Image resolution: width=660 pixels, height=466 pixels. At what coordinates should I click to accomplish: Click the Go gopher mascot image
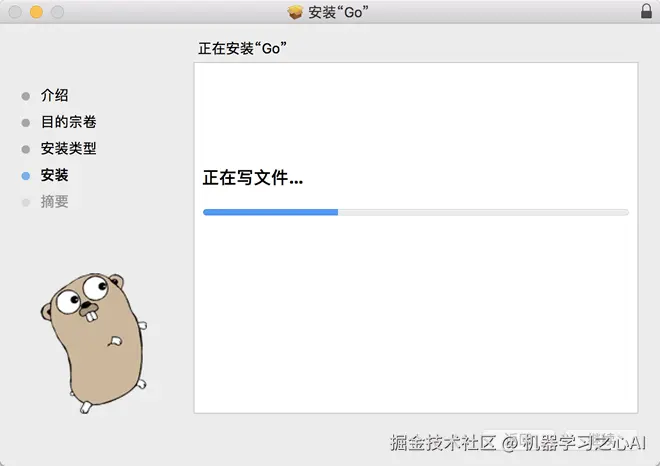coord(94,343)
